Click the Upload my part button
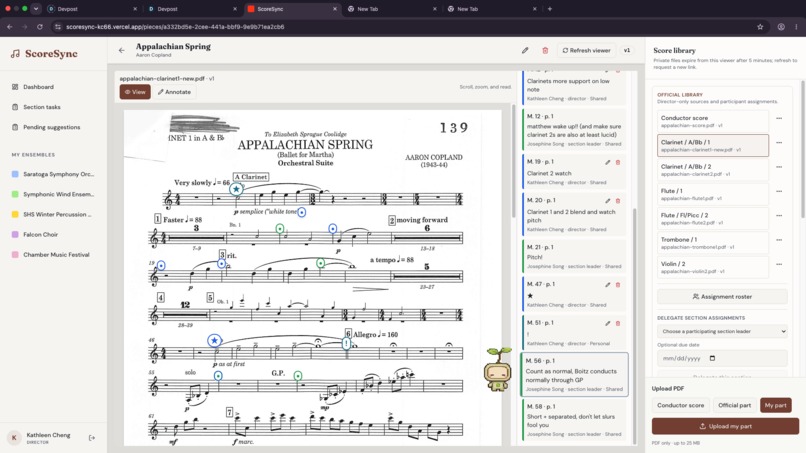This screenshot has height=453, width=806. [725, 426]
